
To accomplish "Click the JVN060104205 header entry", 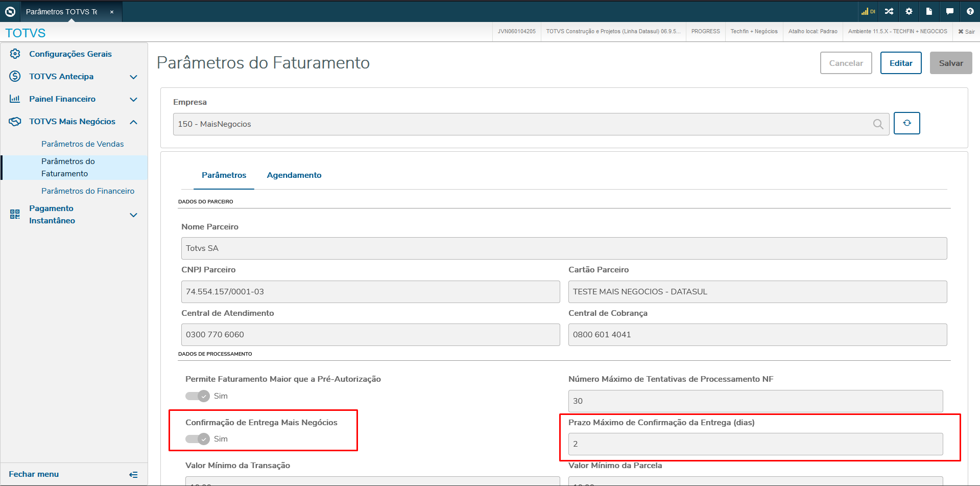I will [517, 32].
